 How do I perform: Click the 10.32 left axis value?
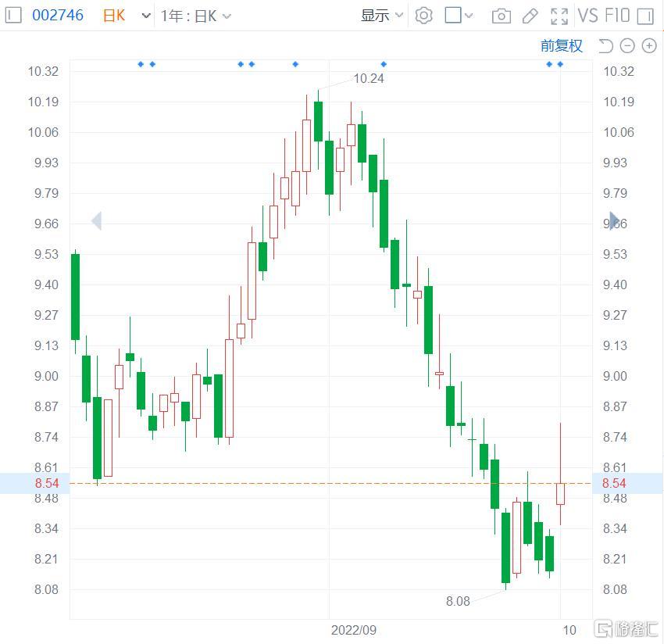tap(43, 71)
